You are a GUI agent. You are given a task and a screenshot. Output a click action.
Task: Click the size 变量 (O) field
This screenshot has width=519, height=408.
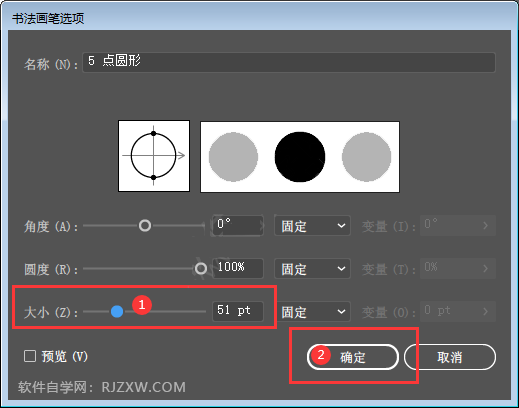(x=458, y=311)
